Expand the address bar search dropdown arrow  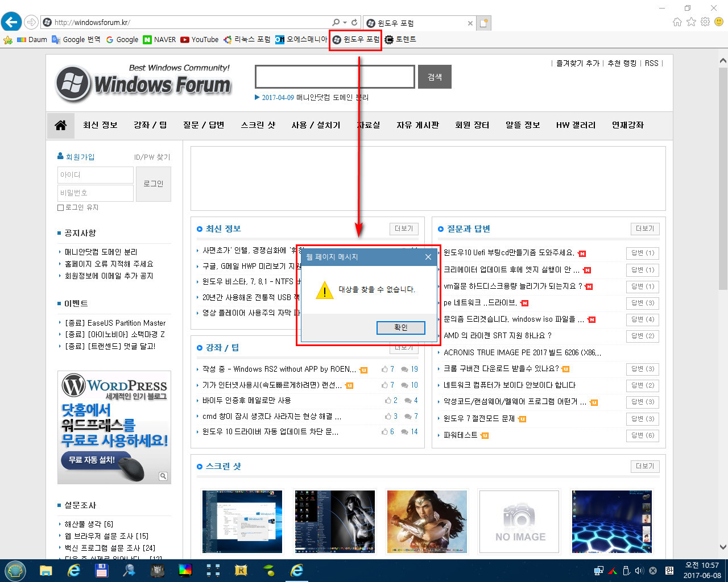pos(345,23)
